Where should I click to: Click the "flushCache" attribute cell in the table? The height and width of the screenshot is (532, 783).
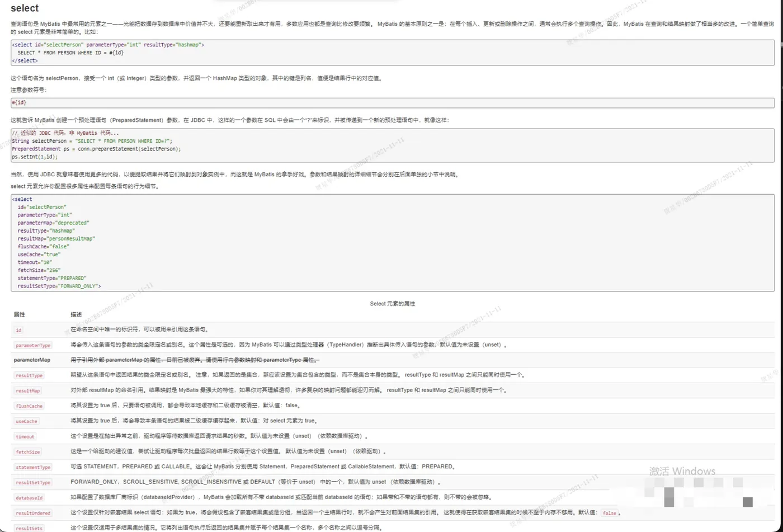[x=29, y=406]
